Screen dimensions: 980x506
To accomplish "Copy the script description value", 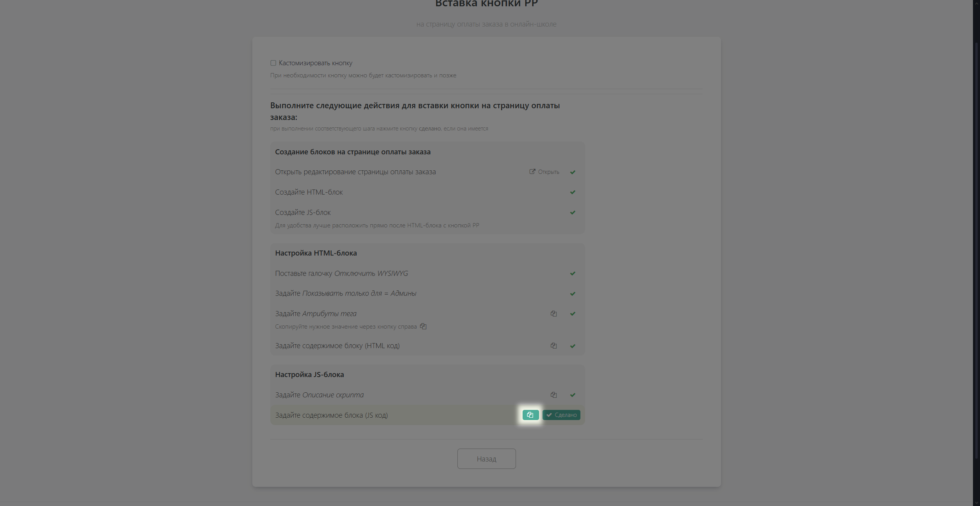I will (x=553, y=395).
